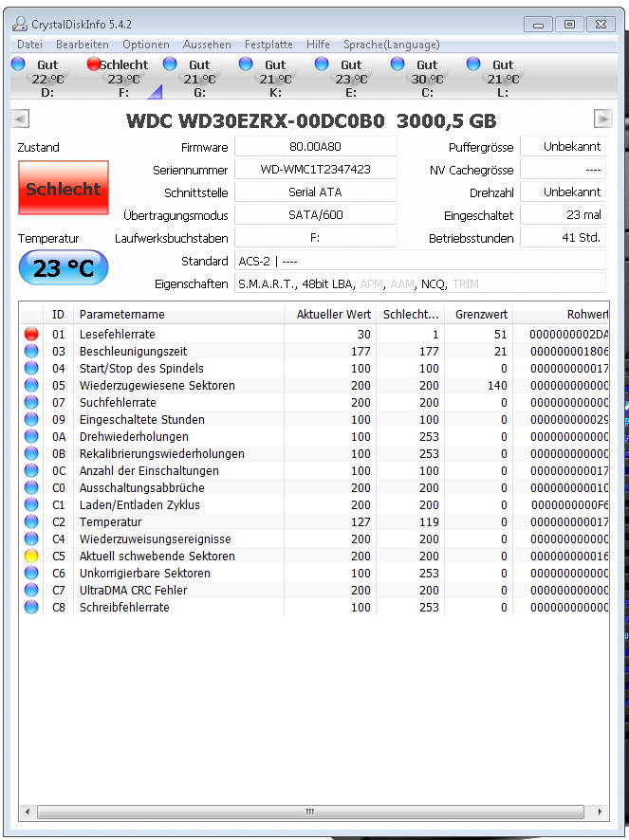Click status icon for Eingeschaltete Stunden

31,419
